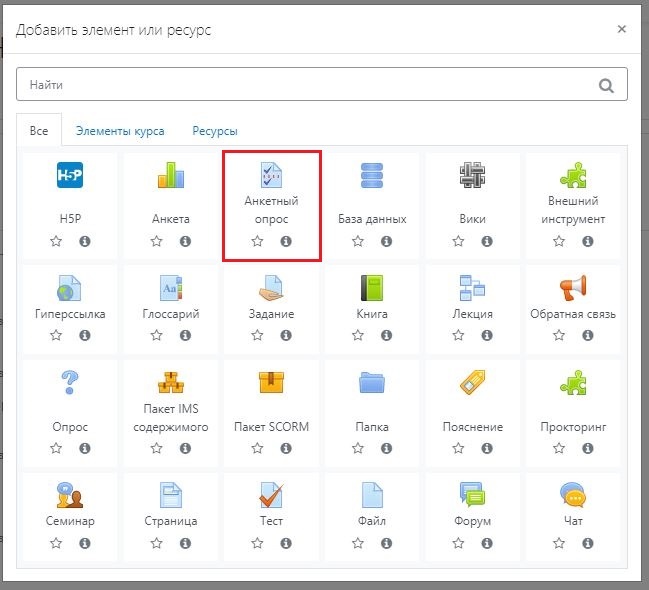Star the Форум activity
This screenshot has height=590, width=649.
pos(458,543)
